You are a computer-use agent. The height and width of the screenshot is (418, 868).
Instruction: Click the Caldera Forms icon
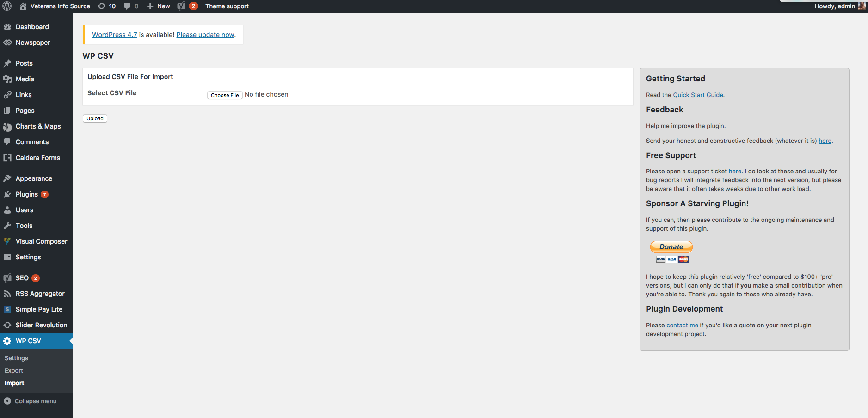[x=7, y=158]
